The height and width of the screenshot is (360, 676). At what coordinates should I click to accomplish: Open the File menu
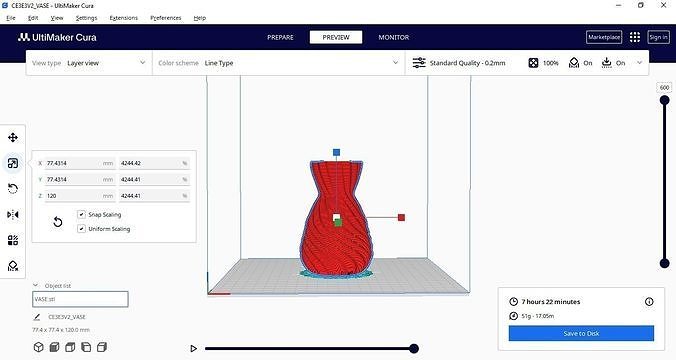(11, 18)
